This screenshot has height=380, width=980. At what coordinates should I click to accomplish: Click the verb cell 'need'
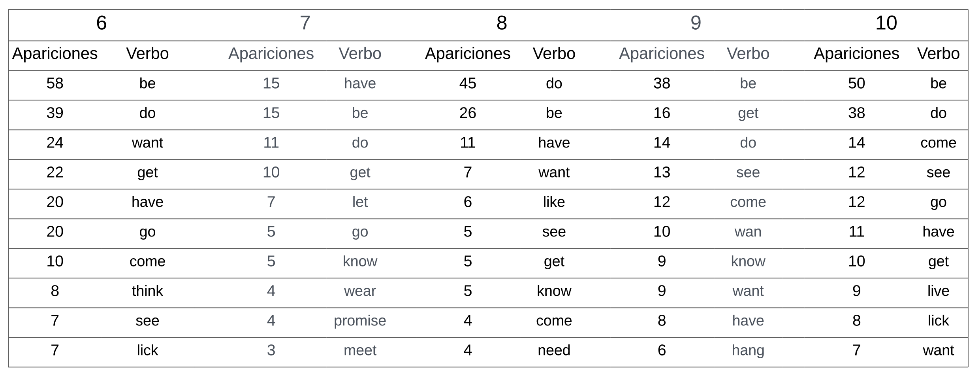coord(554,350)
